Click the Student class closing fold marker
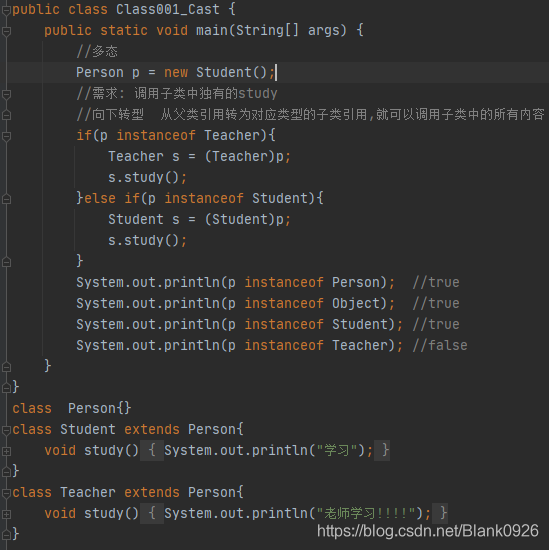This screenshot has width=549, height=550. [x=6, y=472]
